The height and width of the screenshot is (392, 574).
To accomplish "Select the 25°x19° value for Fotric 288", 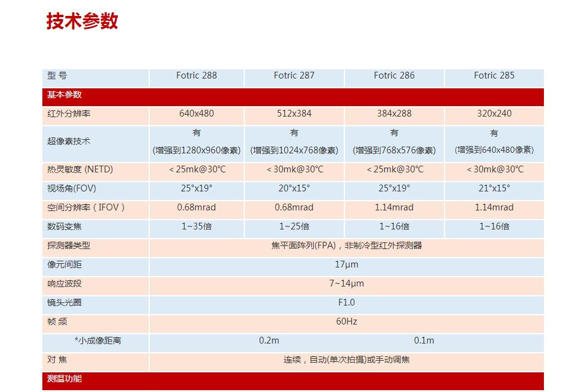I will (x=196, y=188).
